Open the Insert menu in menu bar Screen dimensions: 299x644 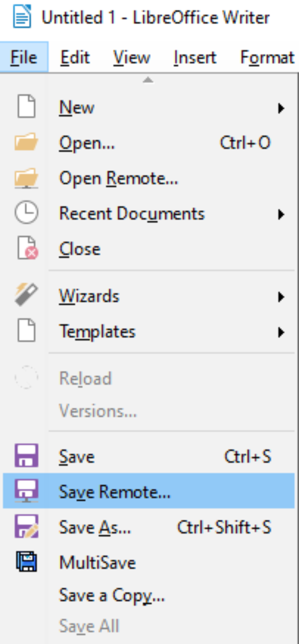[195, 57]
